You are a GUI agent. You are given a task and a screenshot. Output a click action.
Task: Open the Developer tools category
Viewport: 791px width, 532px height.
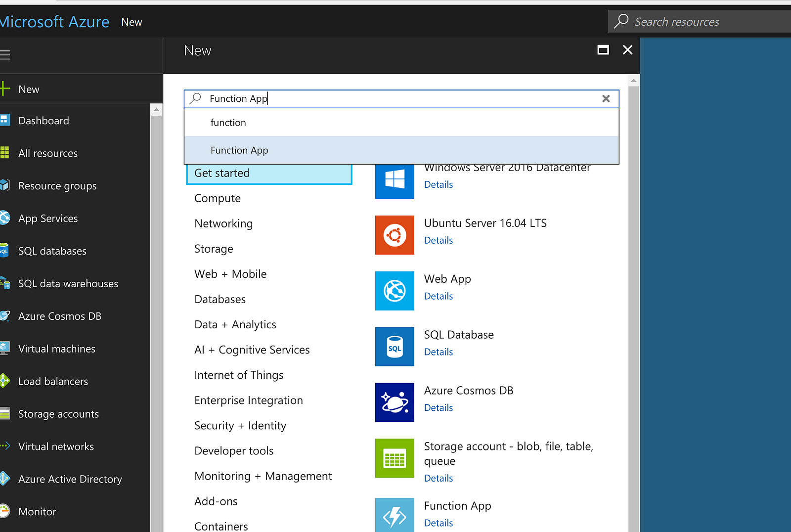tap(234, 450)
